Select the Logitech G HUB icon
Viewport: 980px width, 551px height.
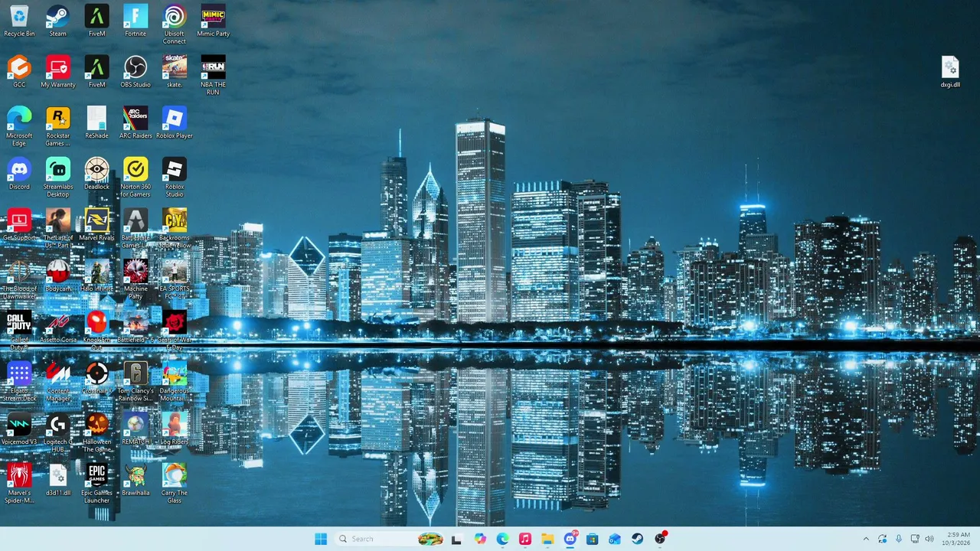tap(57, 432)
